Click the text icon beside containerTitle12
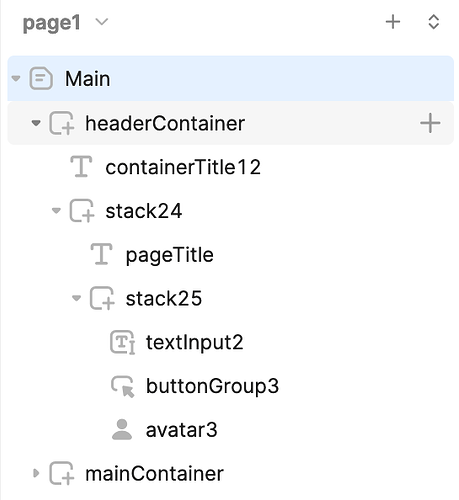Screen dimensions: 459x500 coord(81,167)
